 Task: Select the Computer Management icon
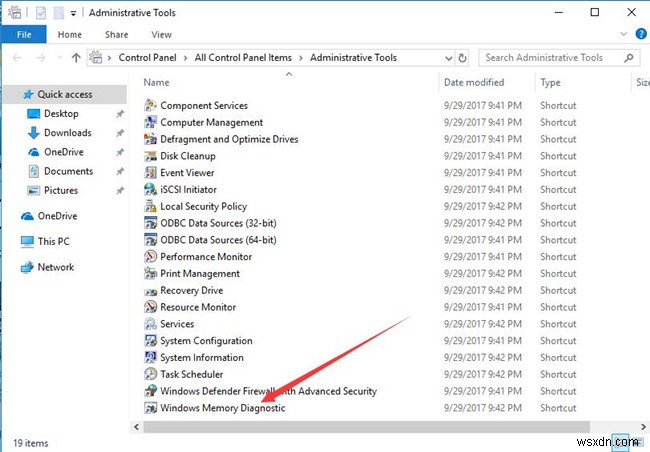click(x=150, y=122)
